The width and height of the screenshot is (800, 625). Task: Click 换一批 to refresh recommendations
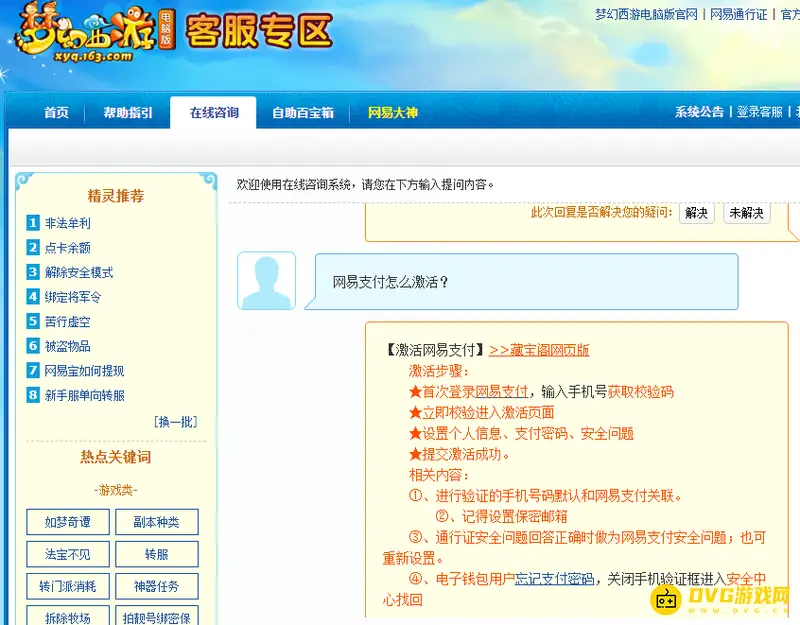tap(176, 421)
